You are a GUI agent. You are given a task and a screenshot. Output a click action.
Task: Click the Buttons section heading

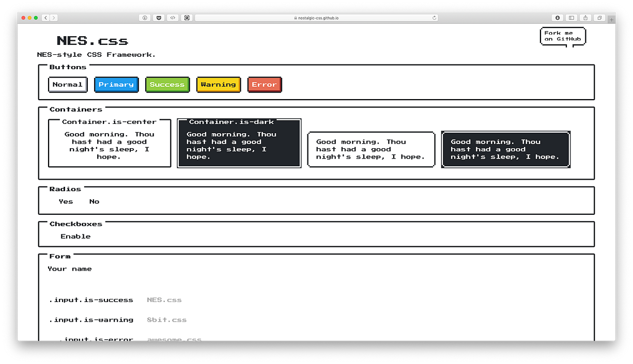coord(68,67)
